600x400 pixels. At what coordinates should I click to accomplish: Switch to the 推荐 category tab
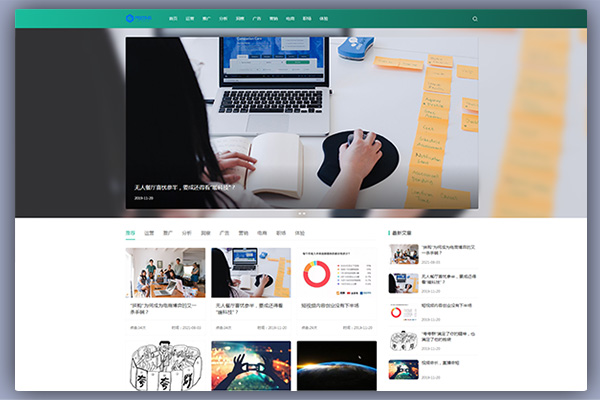130,232
